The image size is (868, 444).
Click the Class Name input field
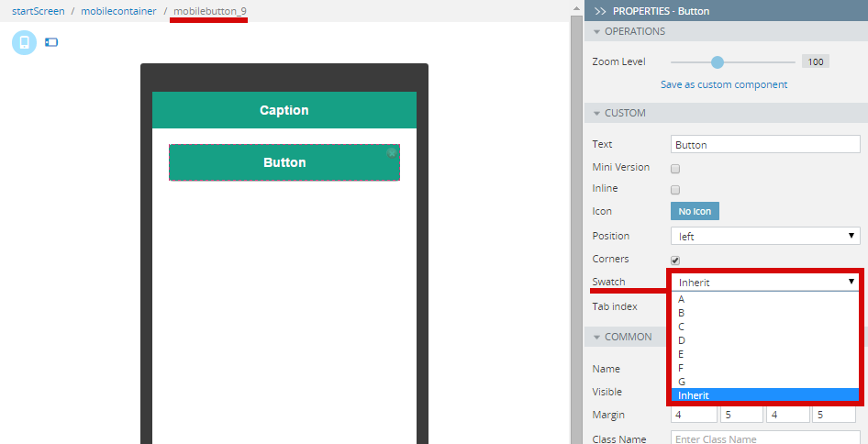pyautogui.click(x=765, y=438)
